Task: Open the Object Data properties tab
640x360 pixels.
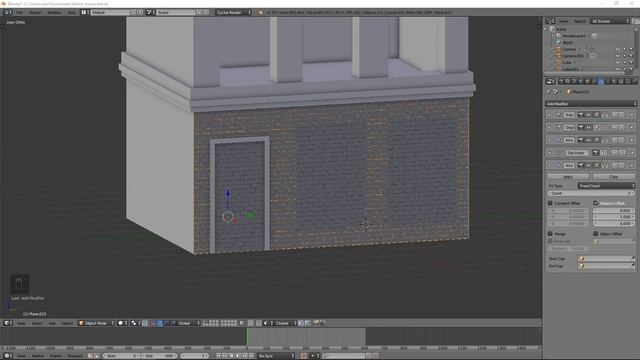Action: pos(607,82)
